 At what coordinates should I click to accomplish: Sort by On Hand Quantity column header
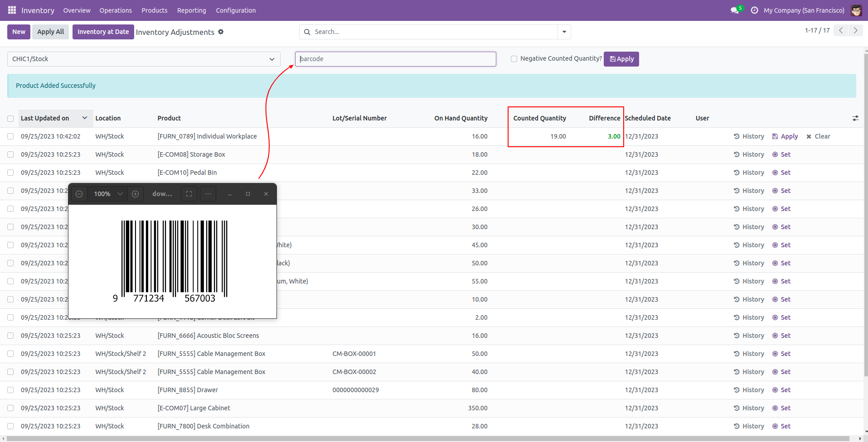[x=461, y=118]
